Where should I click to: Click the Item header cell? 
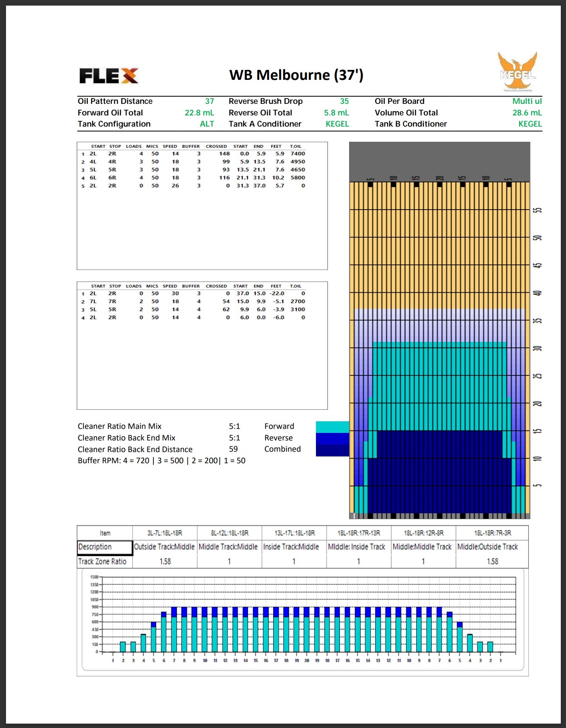(x=105, y=533)
